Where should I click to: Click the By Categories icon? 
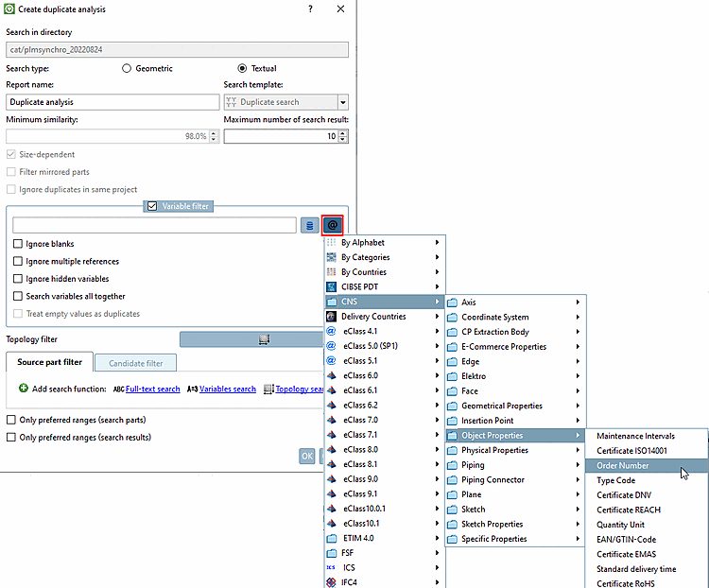(x=332, y=257)
